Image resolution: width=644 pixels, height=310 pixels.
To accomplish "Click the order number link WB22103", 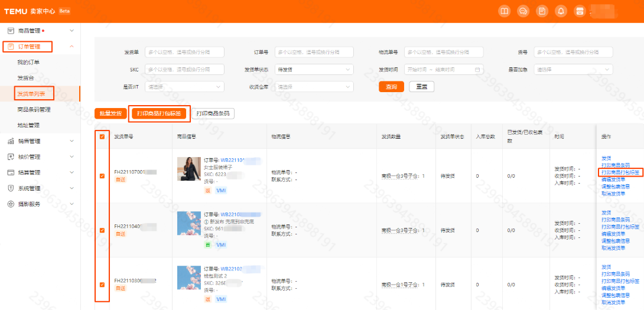I will coord(231,269).
